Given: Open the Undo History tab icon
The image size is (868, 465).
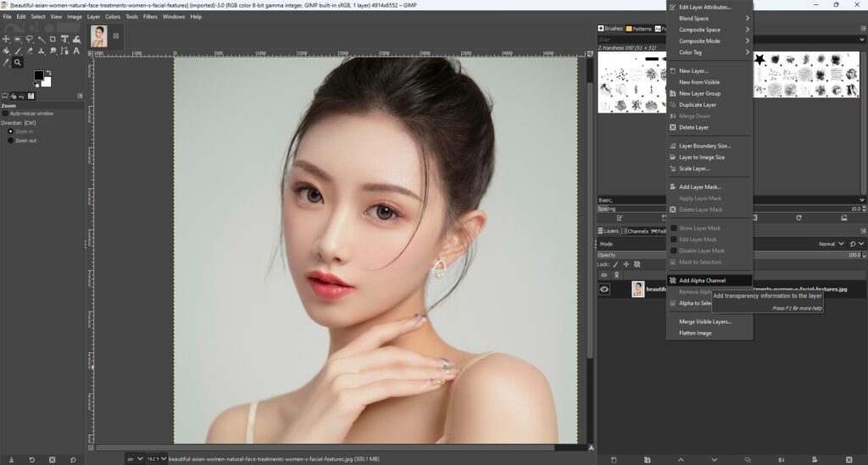Looking at the screenshot, I should [21, 97].
